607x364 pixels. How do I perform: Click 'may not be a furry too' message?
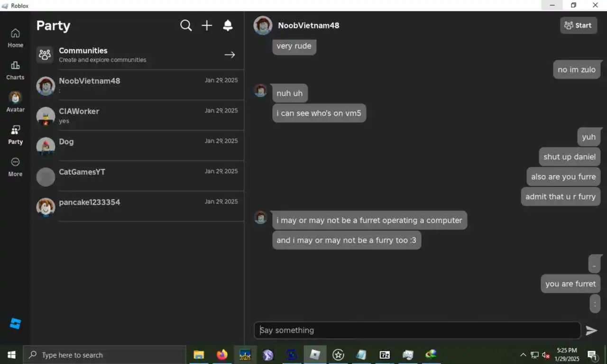(x=347, y=240)
